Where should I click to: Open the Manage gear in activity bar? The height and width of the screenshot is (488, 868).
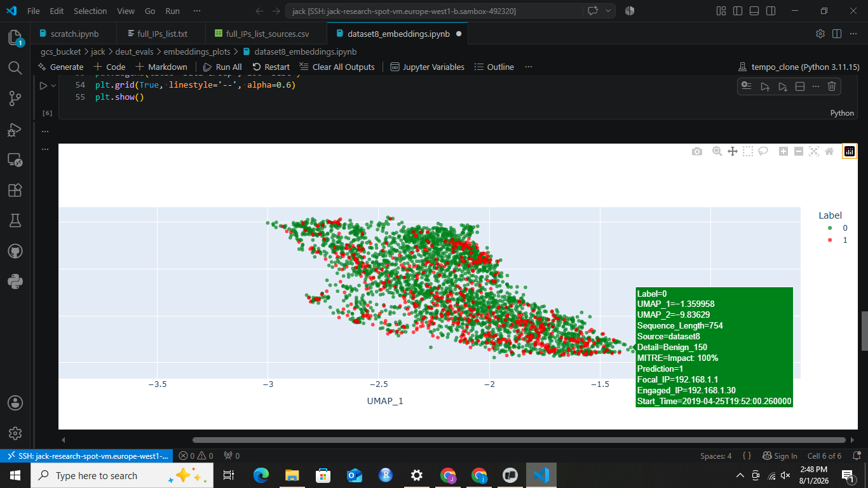pos(15,433)
